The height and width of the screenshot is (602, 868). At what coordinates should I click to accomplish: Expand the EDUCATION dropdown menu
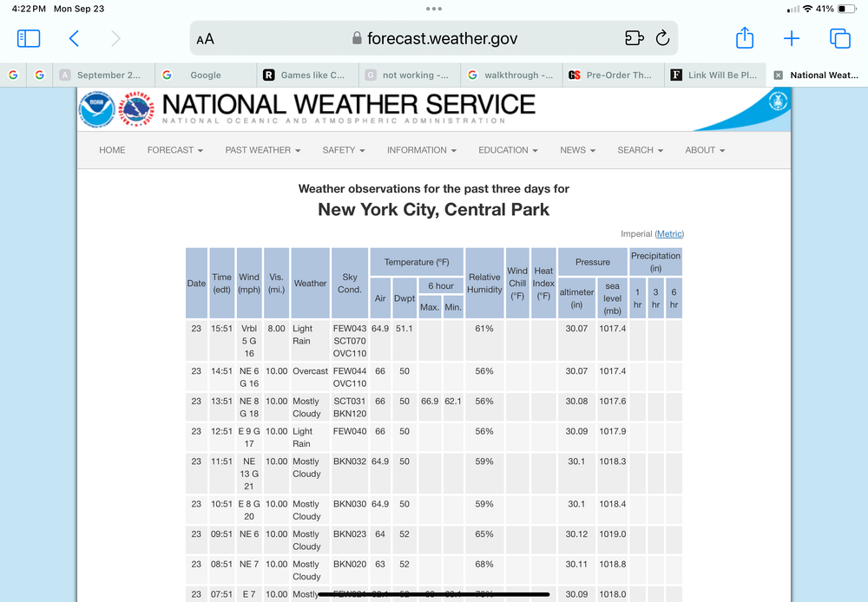(x=508, y=150)
